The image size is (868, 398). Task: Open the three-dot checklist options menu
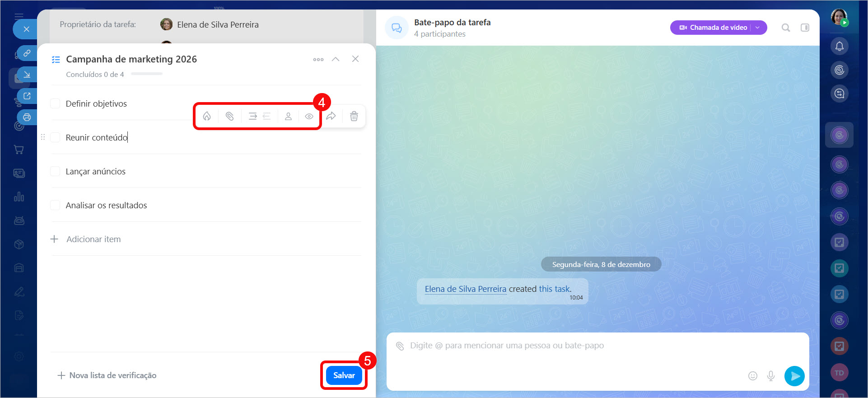tap(318, 60)
